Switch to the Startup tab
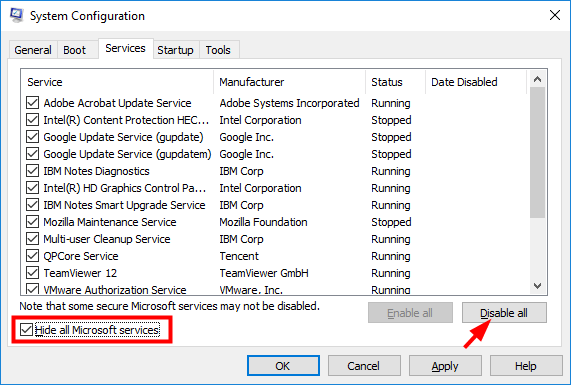The height and width of the screenshot is (385, 571). click(x=176, y=50)
